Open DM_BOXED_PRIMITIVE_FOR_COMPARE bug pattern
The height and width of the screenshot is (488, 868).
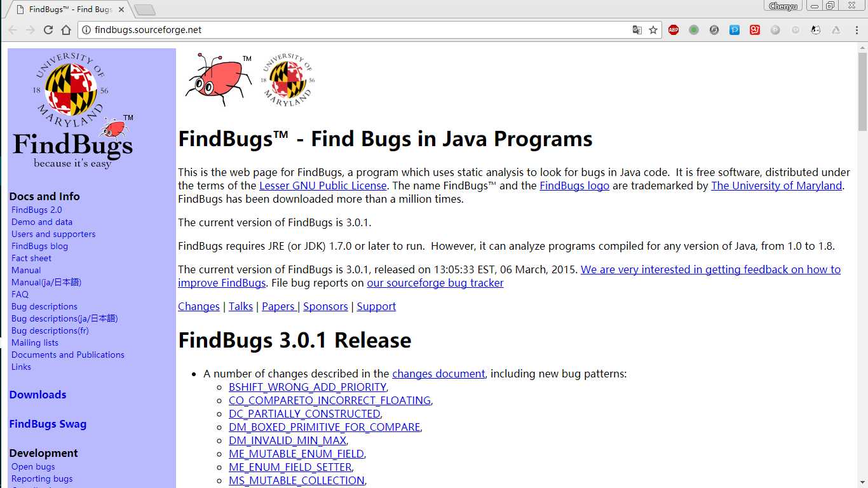324,427
